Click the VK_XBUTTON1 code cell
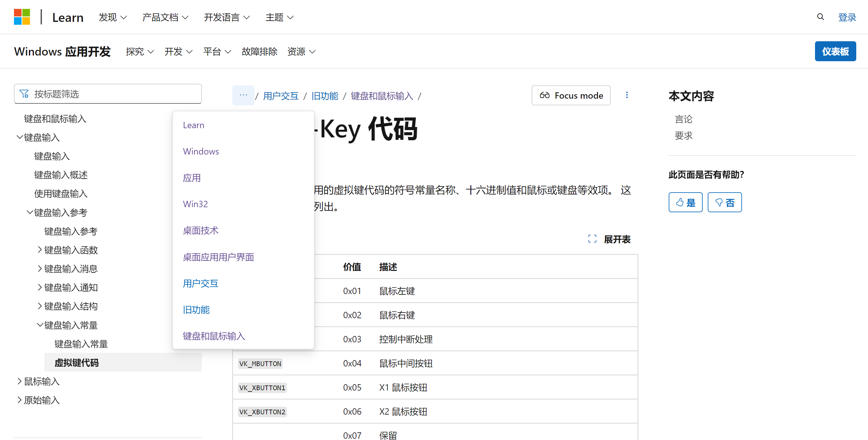The width and height of the screenshot is (868, 440). point(262,387)
